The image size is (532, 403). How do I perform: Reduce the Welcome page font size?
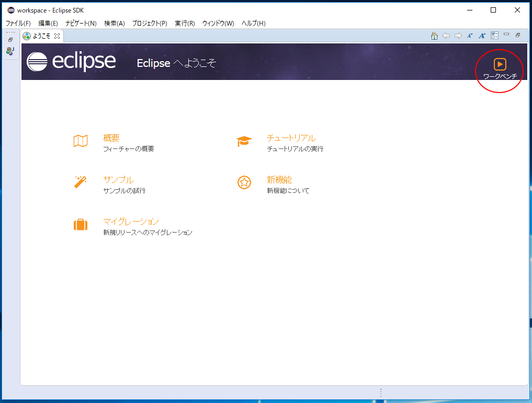click(470, 36)
